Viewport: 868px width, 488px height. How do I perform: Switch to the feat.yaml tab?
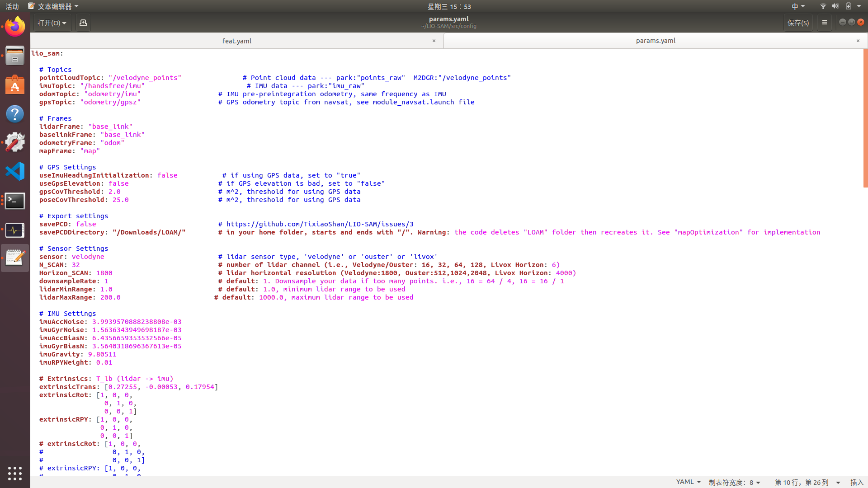coord(237,41)
